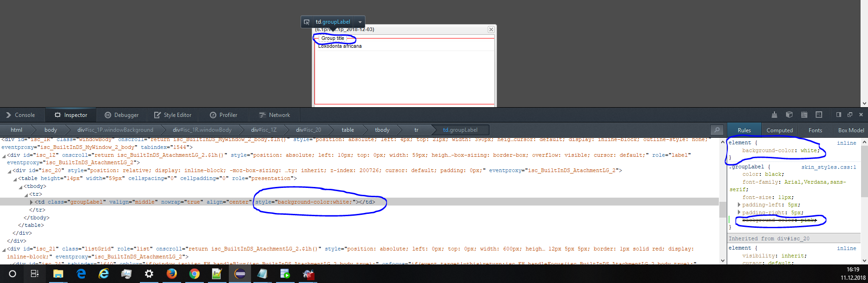The height and width of the screenshot is (283, 868).
Task: Toggle split console panel icon
Action: (x=838, y=115)
